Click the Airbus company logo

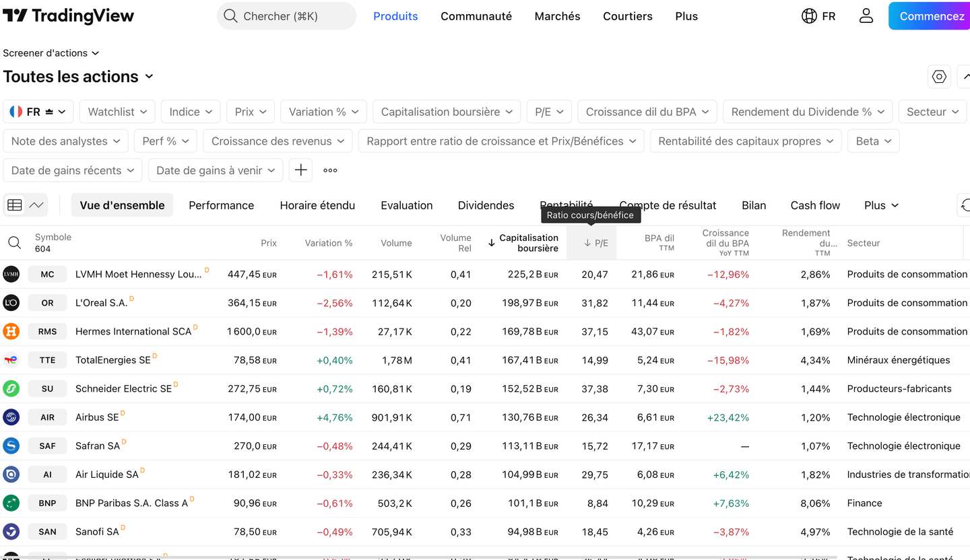(x=11, y=417)
